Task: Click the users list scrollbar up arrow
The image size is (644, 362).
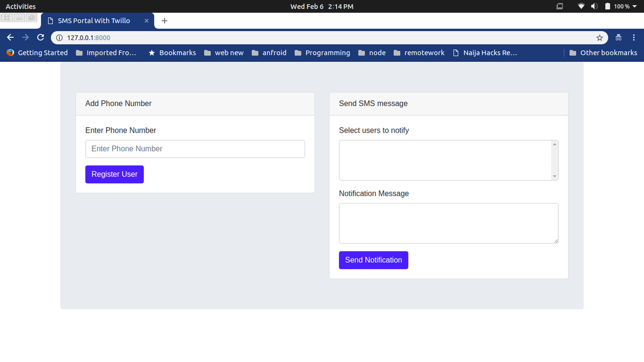Action: point(554,144)
